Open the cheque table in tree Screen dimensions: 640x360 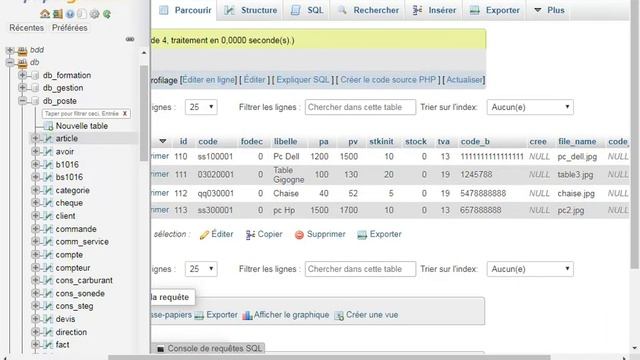[x=69, y=203]
